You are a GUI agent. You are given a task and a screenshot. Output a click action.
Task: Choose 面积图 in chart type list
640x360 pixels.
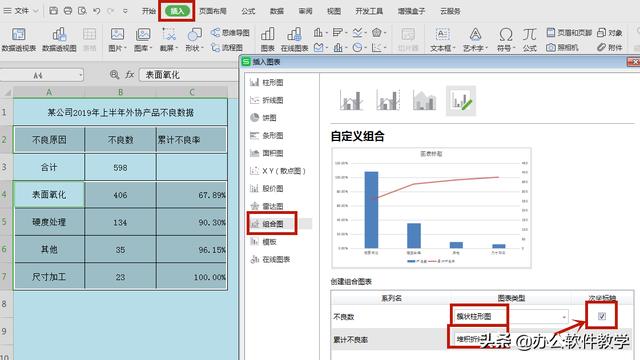point(267,153)
